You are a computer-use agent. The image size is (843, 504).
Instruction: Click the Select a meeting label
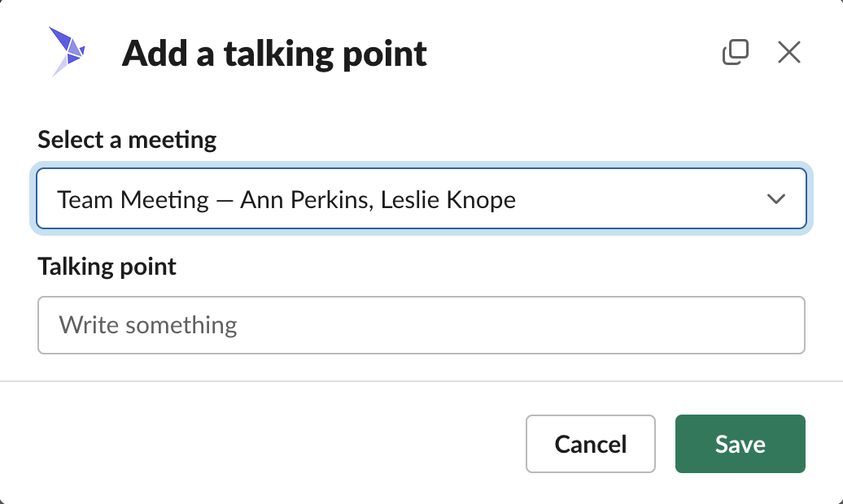click(127, 140)
